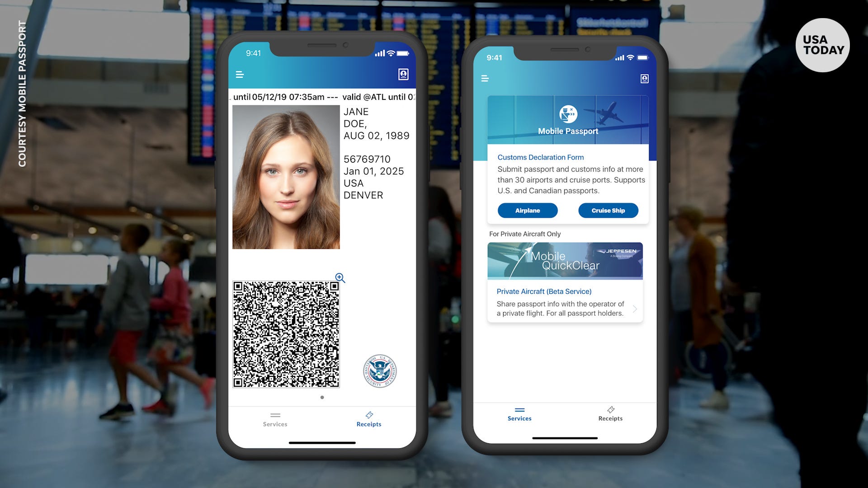
Task: Click the Airplane button for customs declaration
Action: coord(528,210)
